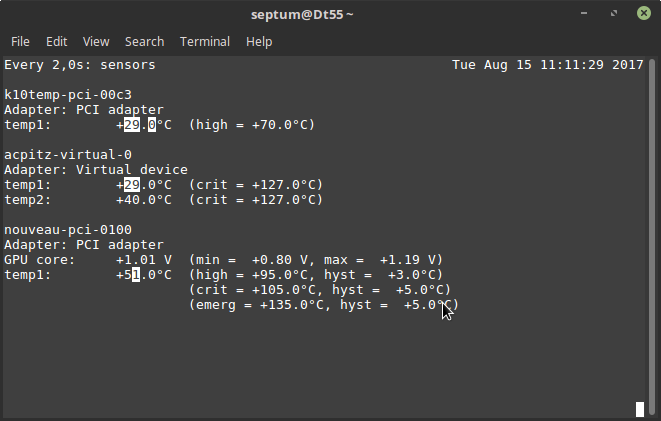Open the Edit menu

pyautogui.click(x=56, y=42)
